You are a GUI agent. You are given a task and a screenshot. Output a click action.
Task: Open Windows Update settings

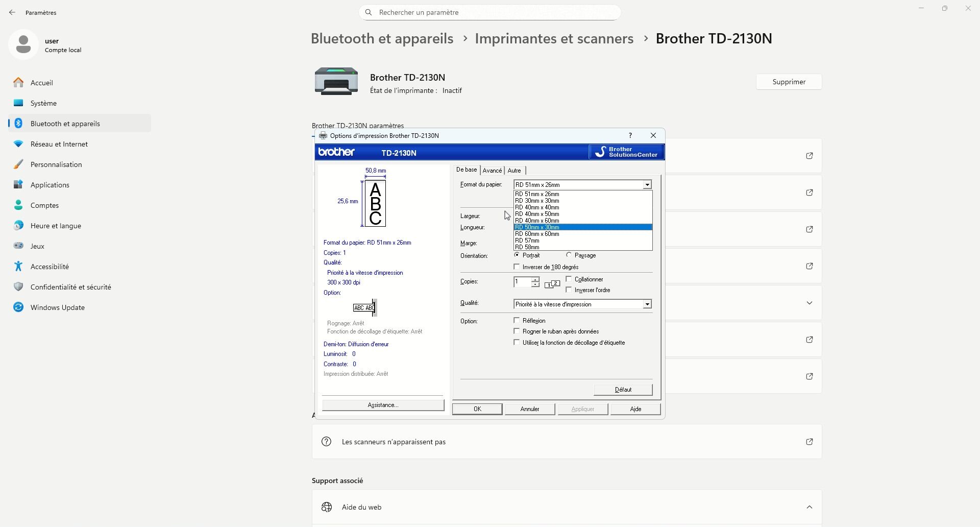click(x=80, y=307)
